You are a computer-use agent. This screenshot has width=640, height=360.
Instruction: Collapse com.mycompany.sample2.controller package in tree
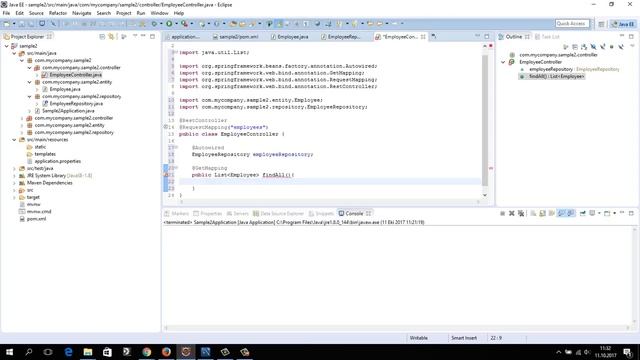(x=29, y=68)
